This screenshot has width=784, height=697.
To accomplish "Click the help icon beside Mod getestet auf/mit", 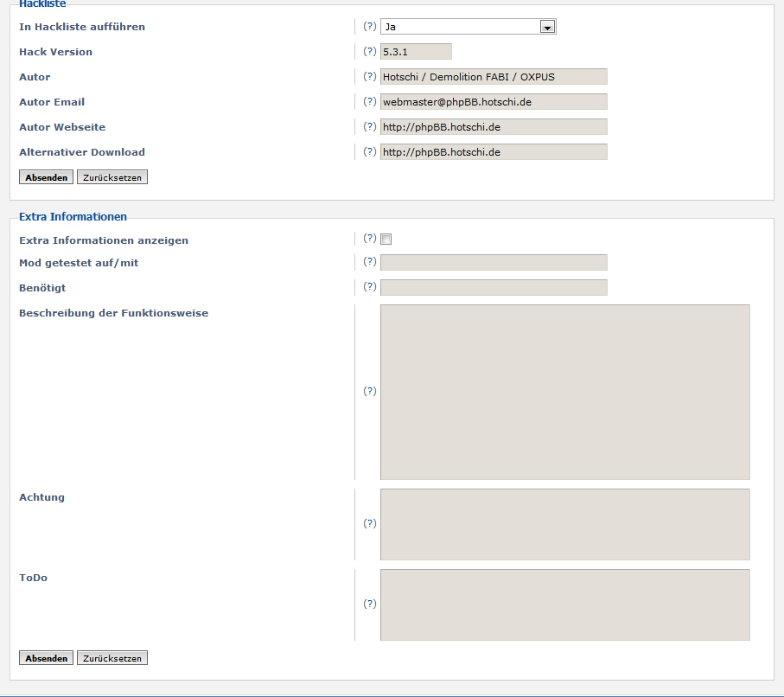I will pyautogui.click(x=370, y=261).
